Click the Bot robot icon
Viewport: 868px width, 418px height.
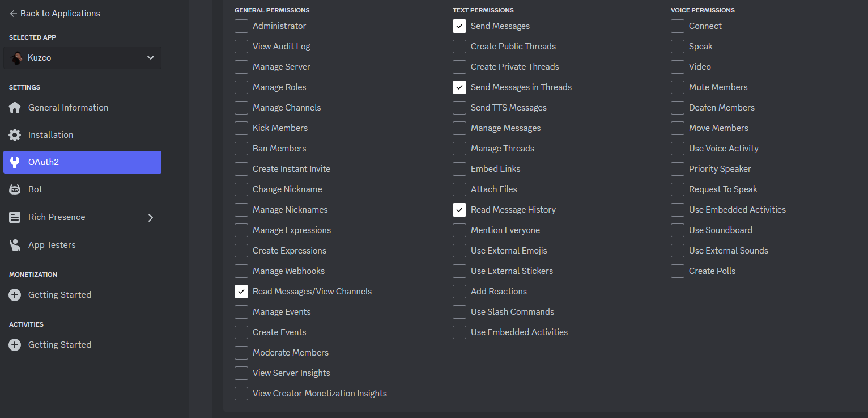click(15, 189)
